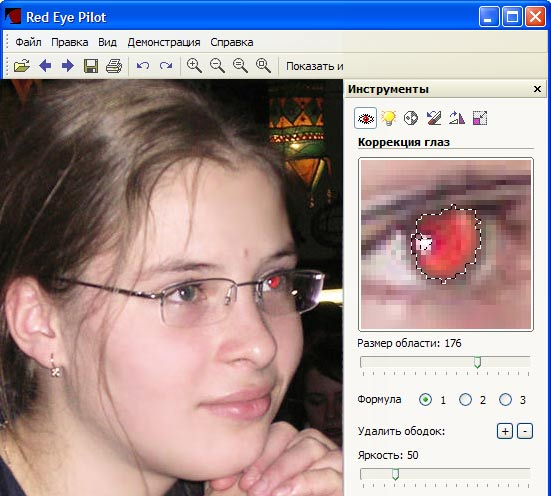
Task: Undo the last action
Action: tap(143, 66)
